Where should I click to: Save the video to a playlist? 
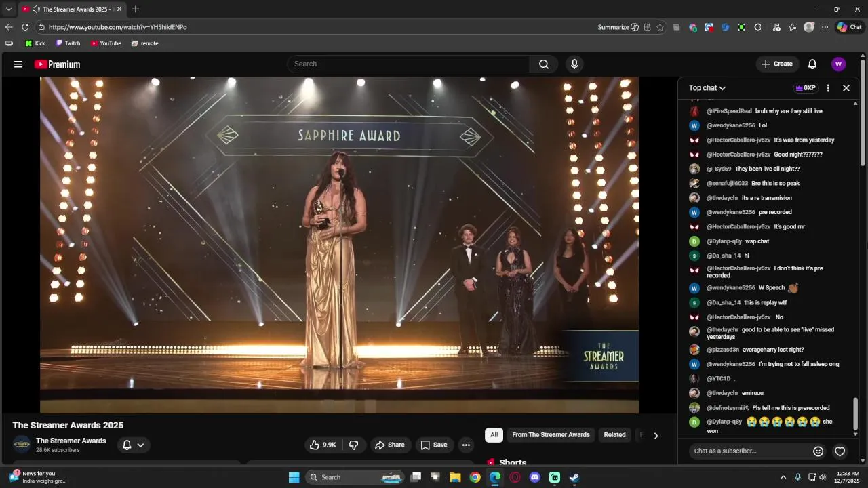pyautogui.click(x=433, y=445)
